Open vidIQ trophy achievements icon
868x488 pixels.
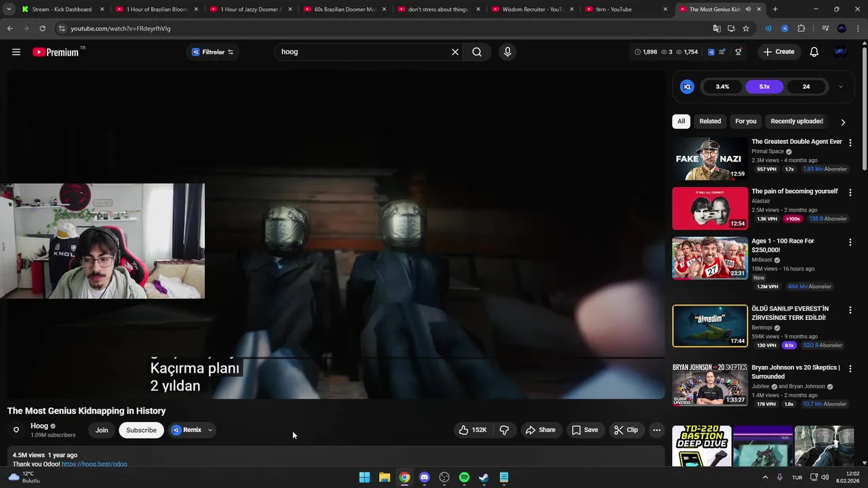tap(738, 52)
